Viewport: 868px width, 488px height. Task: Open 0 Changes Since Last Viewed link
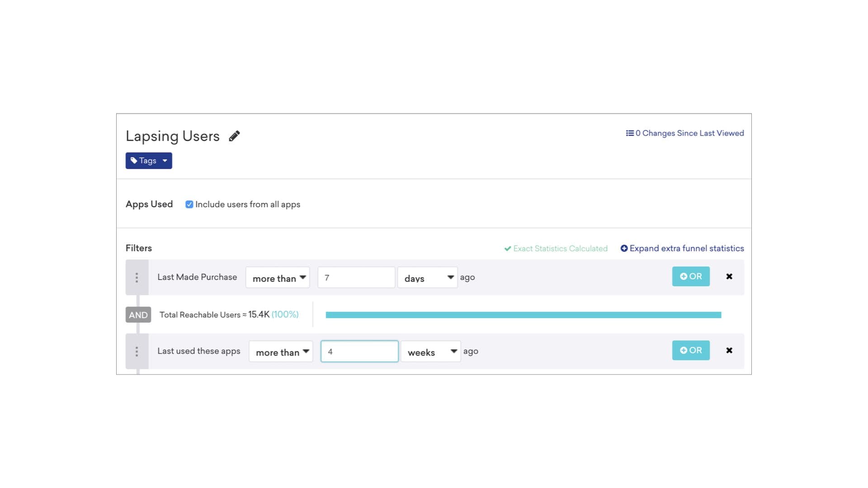pos(684,133)
